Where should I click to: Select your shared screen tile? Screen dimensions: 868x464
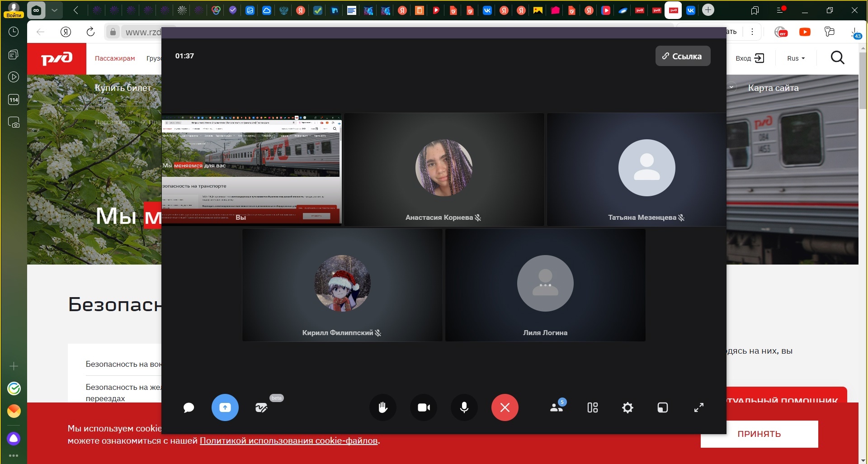click(251, 169)
